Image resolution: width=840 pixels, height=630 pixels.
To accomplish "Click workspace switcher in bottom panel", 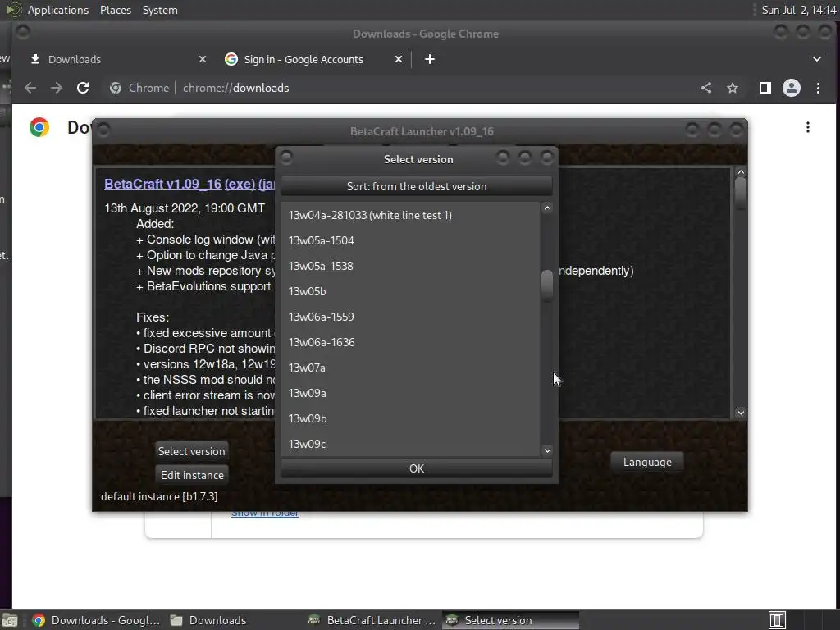I will tap(777, 620).
